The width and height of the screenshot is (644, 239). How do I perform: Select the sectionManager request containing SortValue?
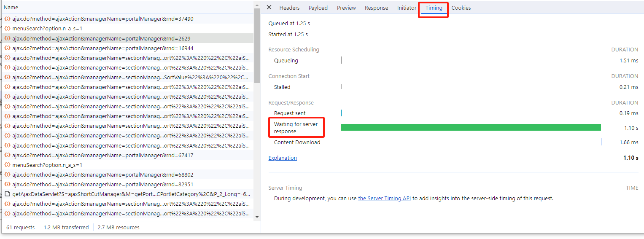[x=128, y=77]
